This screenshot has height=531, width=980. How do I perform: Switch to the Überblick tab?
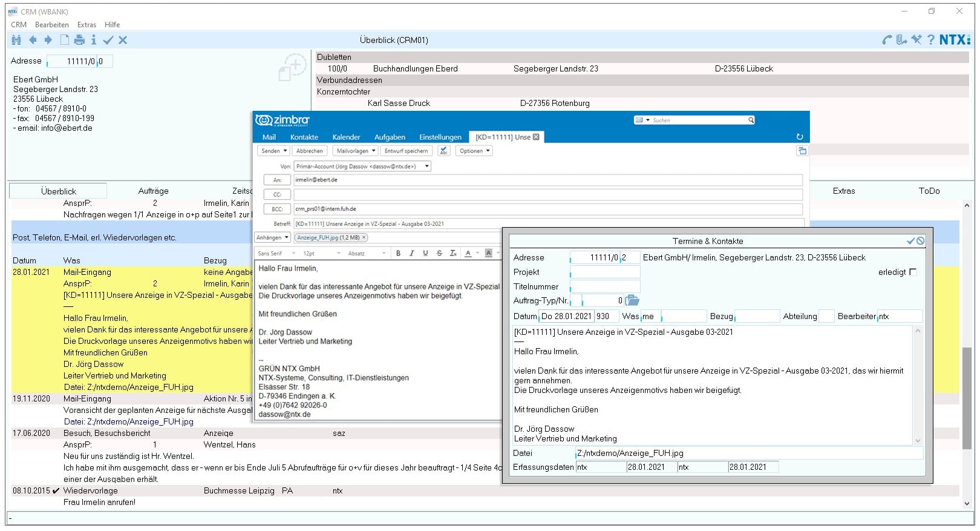tap(59, 191)
